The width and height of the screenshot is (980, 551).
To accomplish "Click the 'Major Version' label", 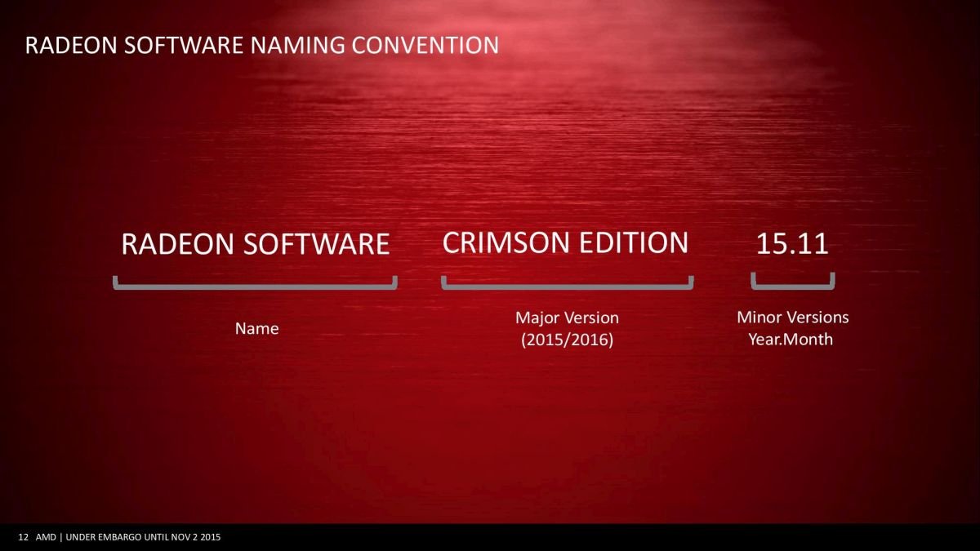I will [x=567, y=318].
